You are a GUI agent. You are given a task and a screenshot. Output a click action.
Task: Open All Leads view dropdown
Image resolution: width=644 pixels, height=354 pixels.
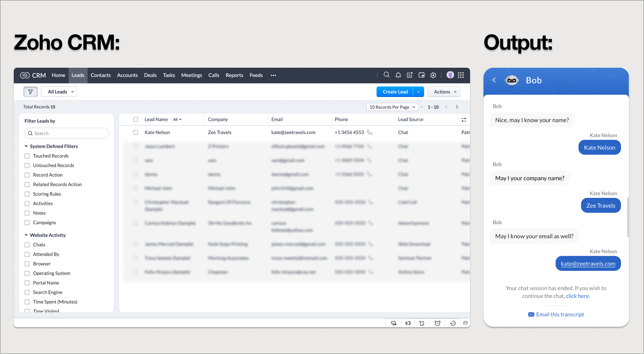click(x=59, y=92)
